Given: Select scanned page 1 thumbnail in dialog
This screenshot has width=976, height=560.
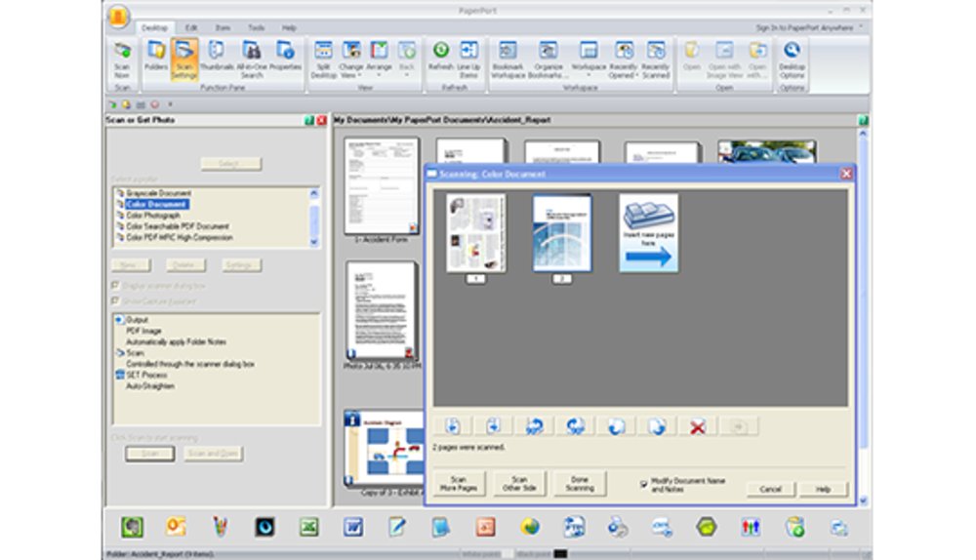Looking at the screenshot, I should coord(476,233).
